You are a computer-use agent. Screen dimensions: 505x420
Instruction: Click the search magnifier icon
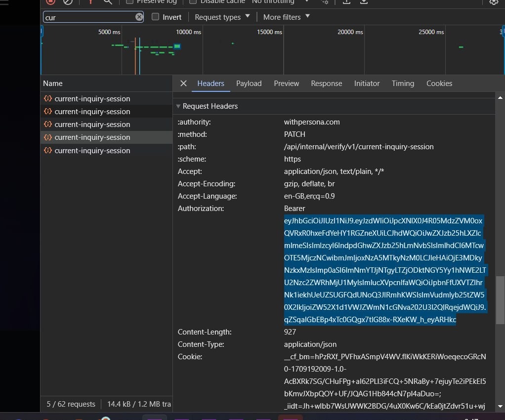coord(108,1)
